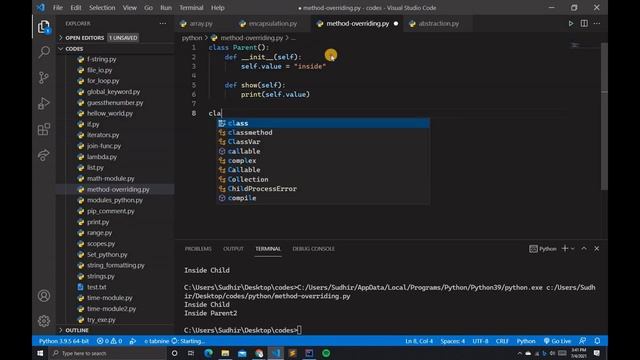Maximize the terminal panel size
This screenshot has height=360, width=640.
[x=584, y=248]
